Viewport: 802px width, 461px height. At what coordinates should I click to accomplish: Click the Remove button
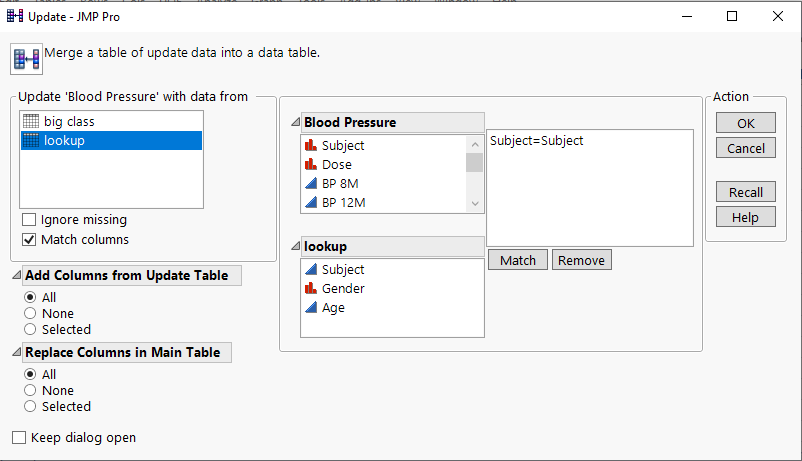(x=581, y=260)
